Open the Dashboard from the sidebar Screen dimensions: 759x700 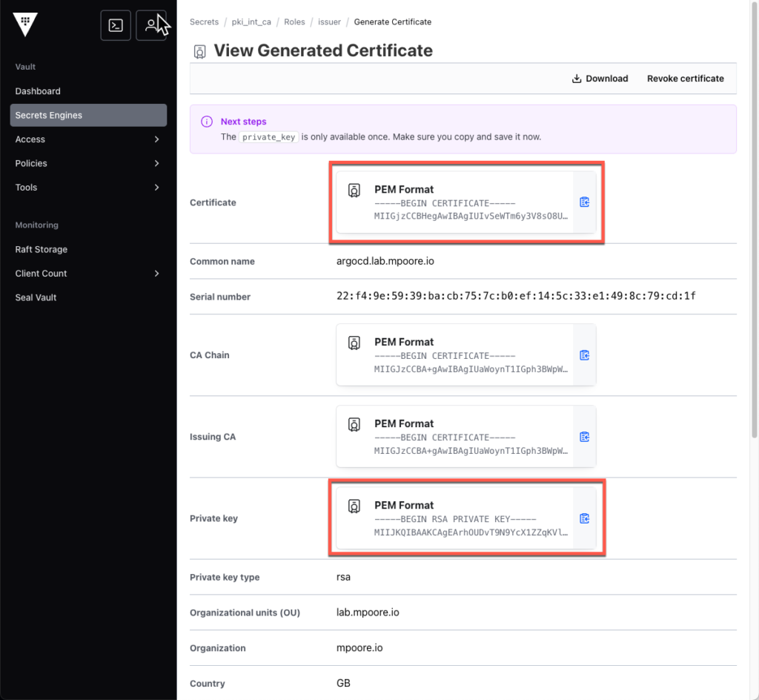coord(39,90)
